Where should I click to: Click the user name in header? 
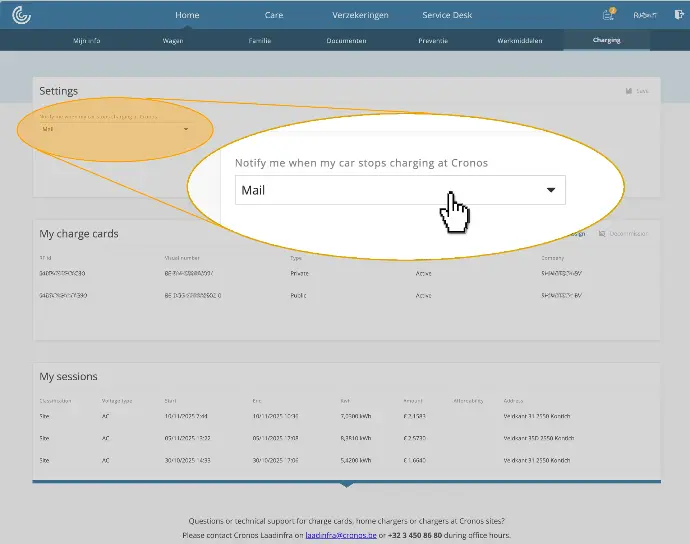pos(644,15)
